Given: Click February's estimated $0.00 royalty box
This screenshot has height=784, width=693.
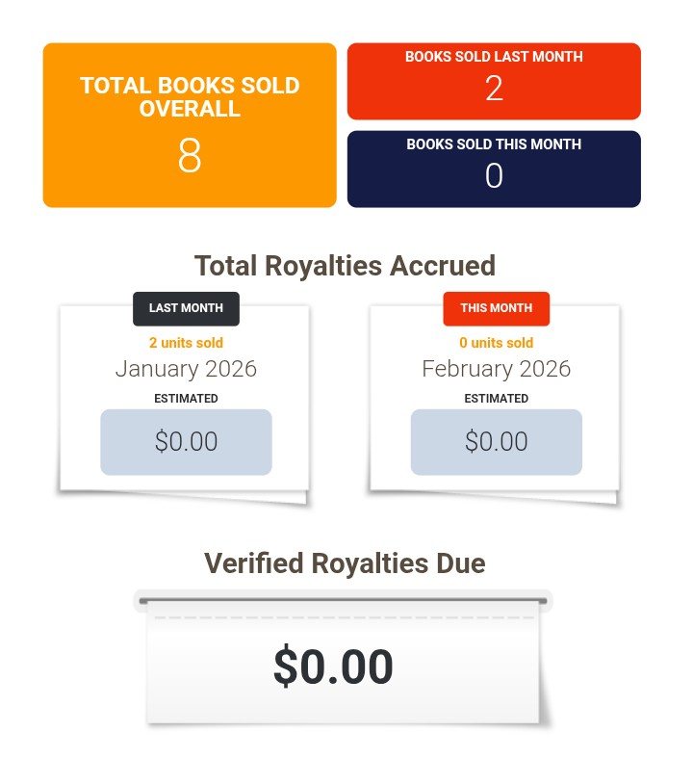Looking at the screenshot, I should [x=496, y=442].
